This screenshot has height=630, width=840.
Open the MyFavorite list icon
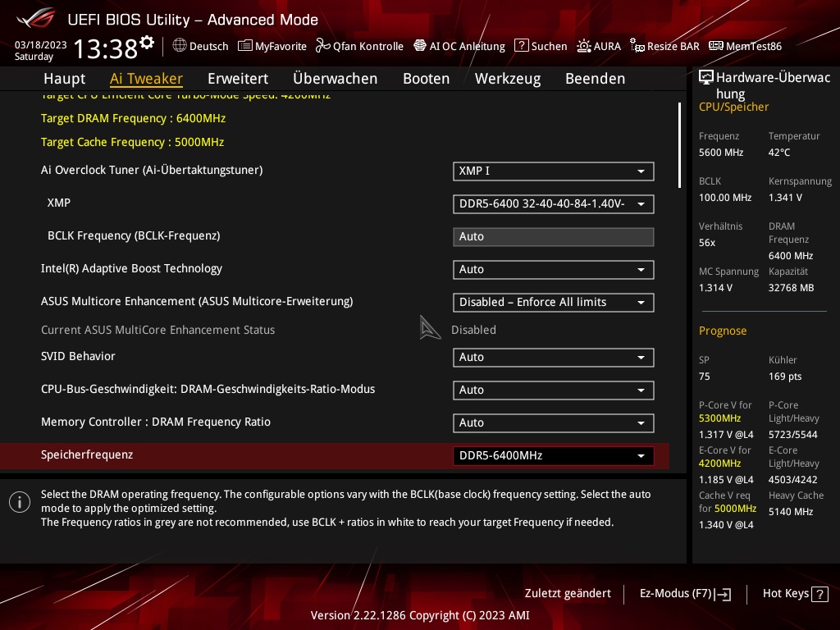(244, 46)
